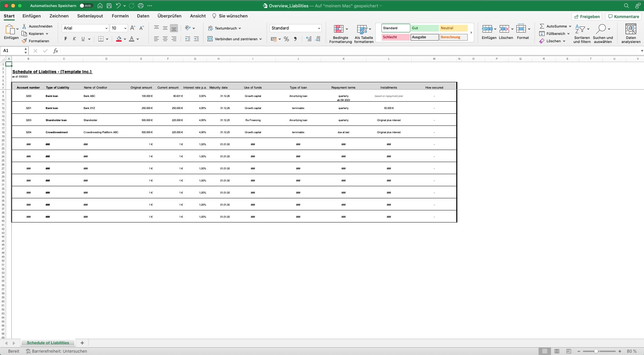Open the Formeln ribbon tab
This screenshot has height=355, width=644.
point(120,16)
